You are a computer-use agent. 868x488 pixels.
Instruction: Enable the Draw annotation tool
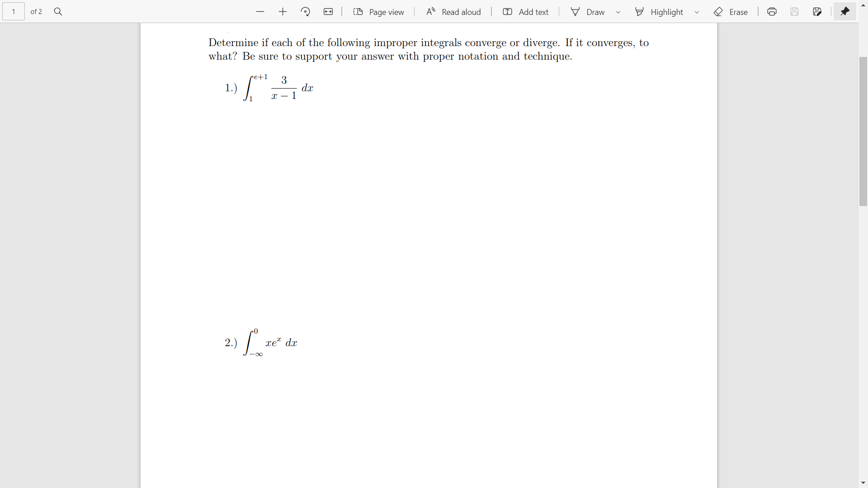click(588, 11)
